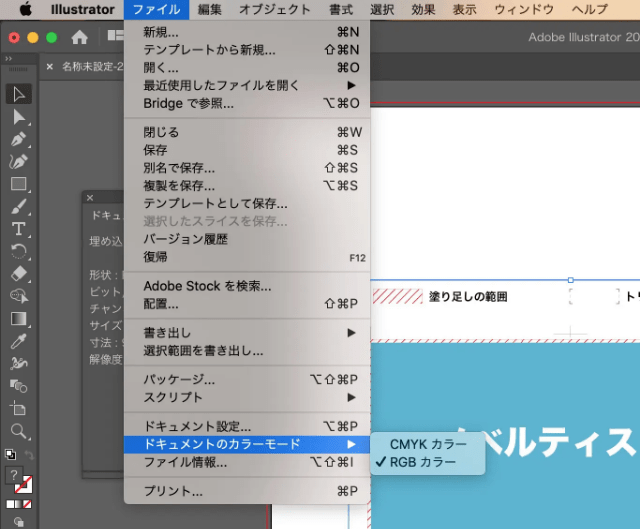
Task: Select the Curvature tool
Action: coord(18,162)
